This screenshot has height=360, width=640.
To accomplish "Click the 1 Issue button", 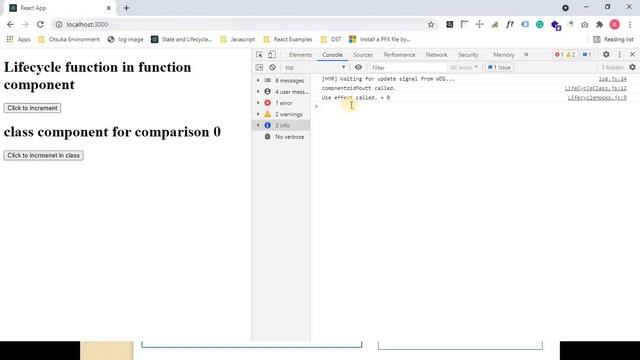I will point(499,67).
